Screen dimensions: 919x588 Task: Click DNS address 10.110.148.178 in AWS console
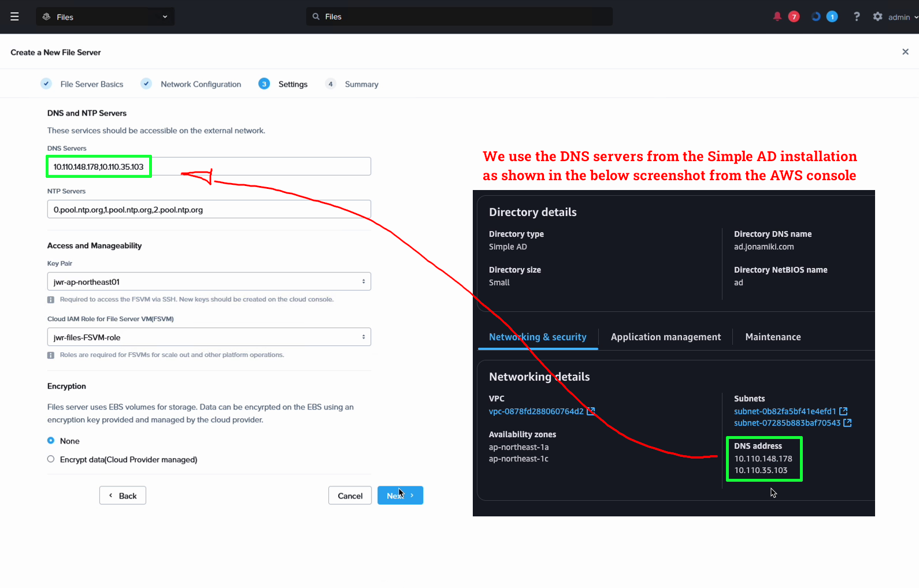coord(764,459)
